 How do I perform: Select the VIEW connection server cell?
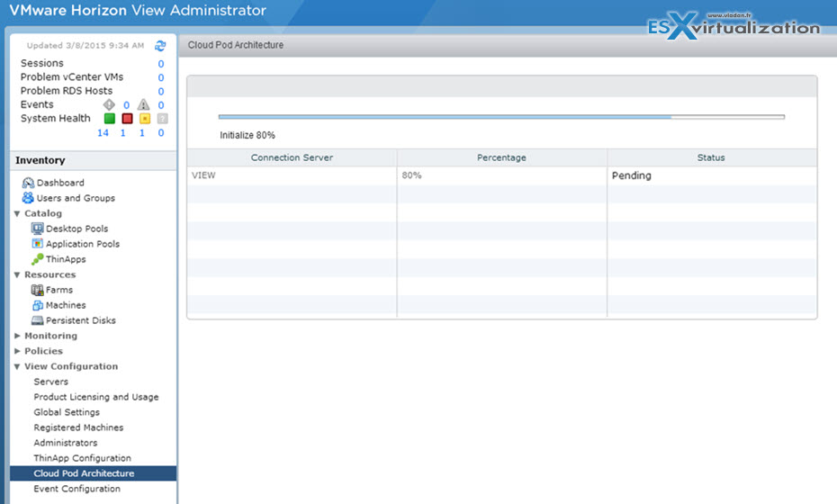tap(292, 175)
